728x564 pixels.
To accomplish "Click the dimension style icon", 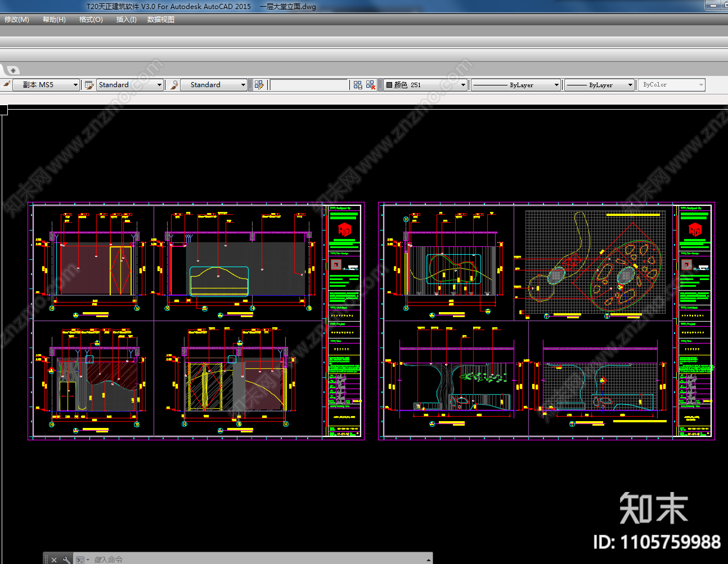I will tap(89, 85).
